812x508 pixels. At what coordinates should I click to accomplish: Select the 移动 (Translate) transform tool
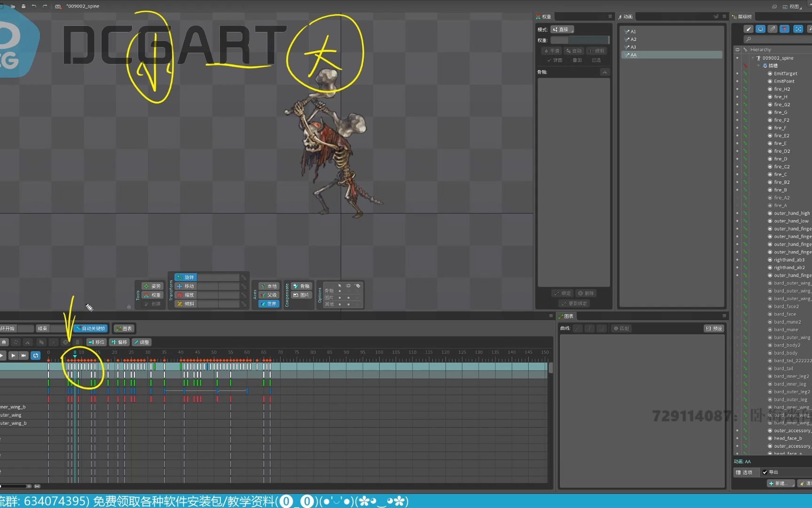[x=186, y=286]
